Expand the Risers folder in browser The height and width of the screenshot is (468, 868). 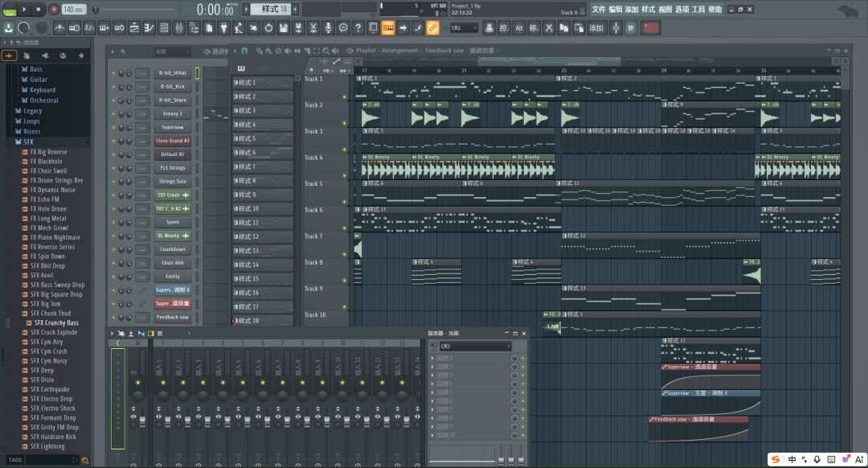31,132
